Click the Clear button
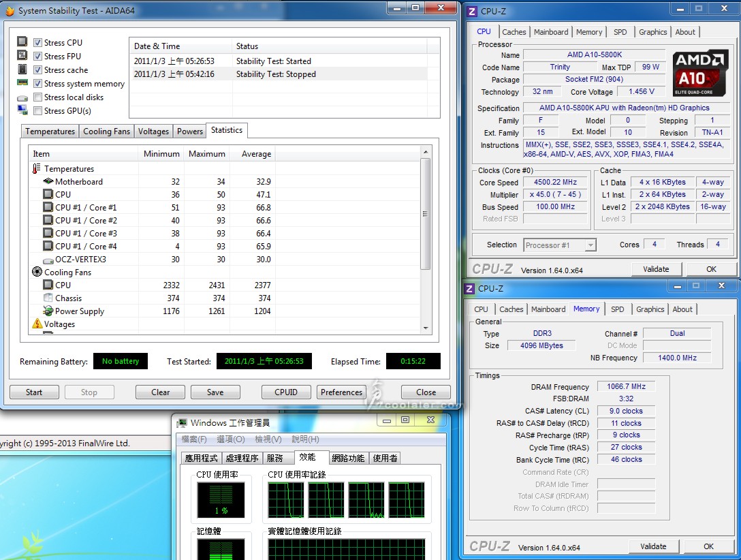The height and width of the screenshot is (560, 741). [160, 392]
